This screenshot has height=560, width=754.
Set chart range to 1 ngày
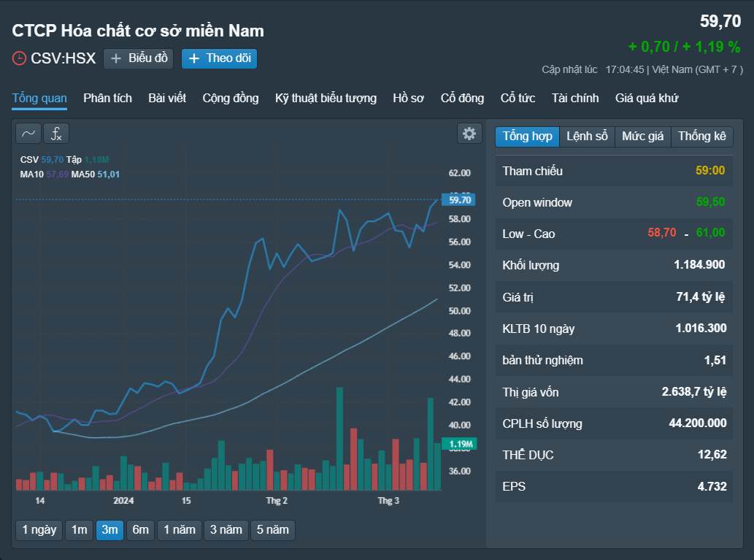pyautogui.click(x=39, y=530)
